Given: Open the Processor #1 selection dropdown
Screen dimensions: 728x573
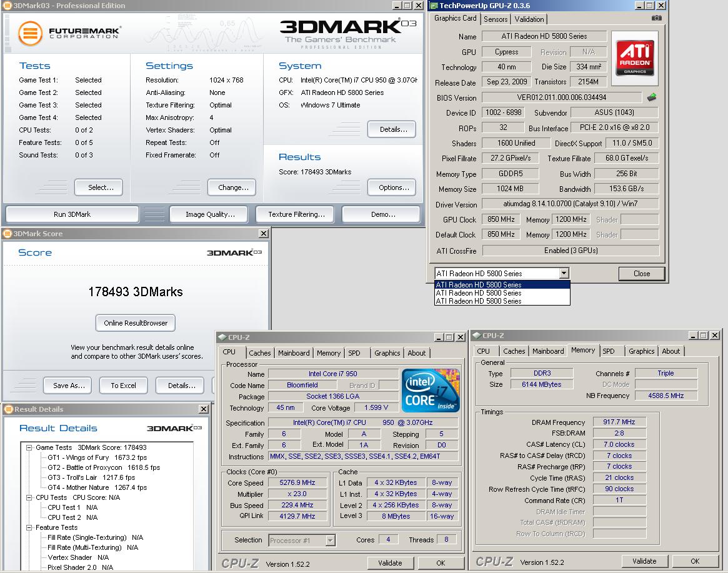Looking at the screenshot, I should 330,540.
